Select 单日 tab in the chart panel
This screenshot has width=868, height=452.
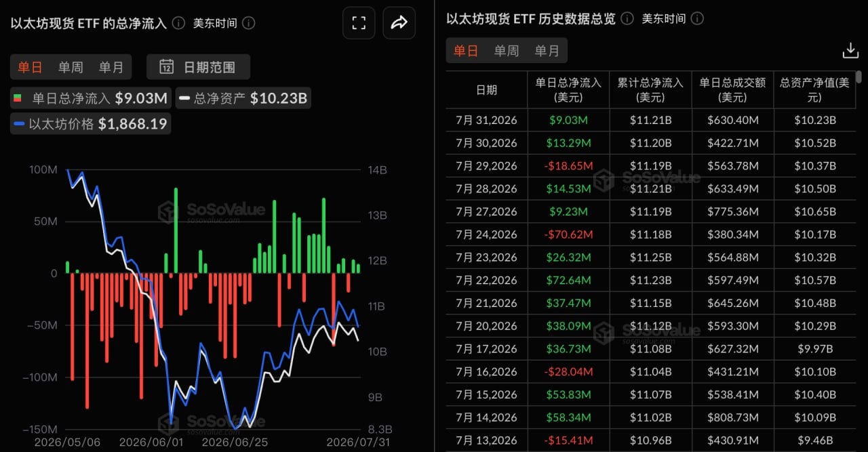click(30, 67)
